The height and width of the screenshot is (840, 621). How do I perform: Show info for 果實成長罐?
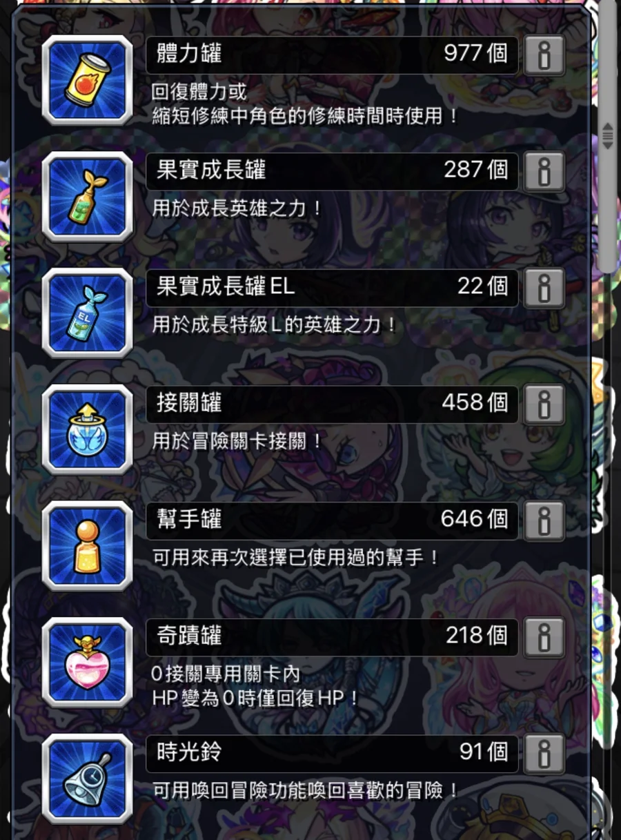pos(544,172)
